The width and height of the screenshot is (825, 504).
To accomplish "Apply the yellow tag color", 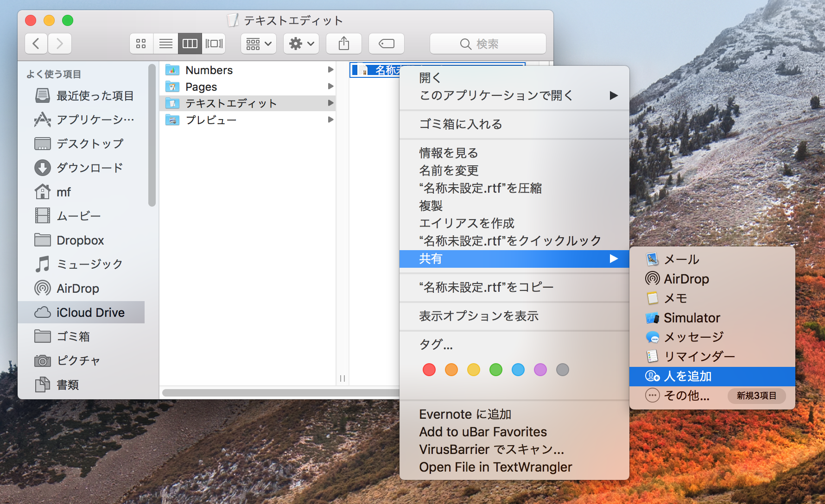I will [474, 370].
